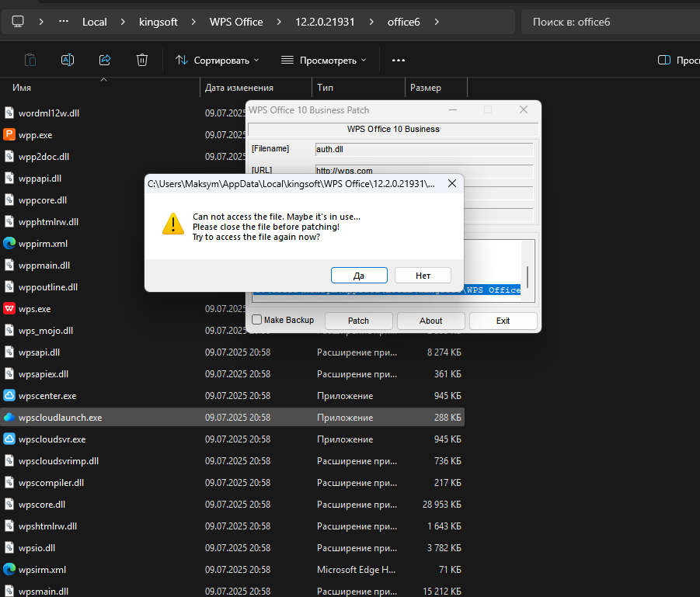700x597 pixels.
Task: Sort by Размер column header
Action: [x=426, y=88]
